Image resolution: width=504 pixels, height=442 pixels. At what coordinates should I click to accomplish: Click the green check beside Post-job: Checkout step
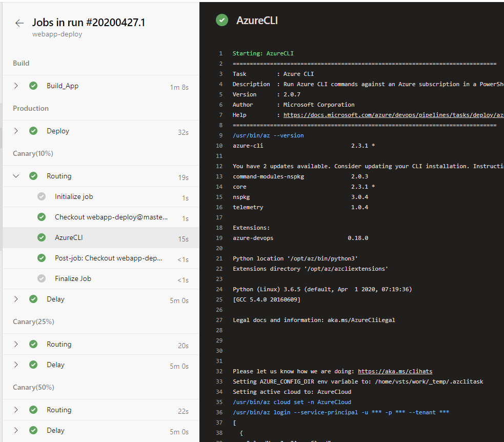tap(42, 258)
